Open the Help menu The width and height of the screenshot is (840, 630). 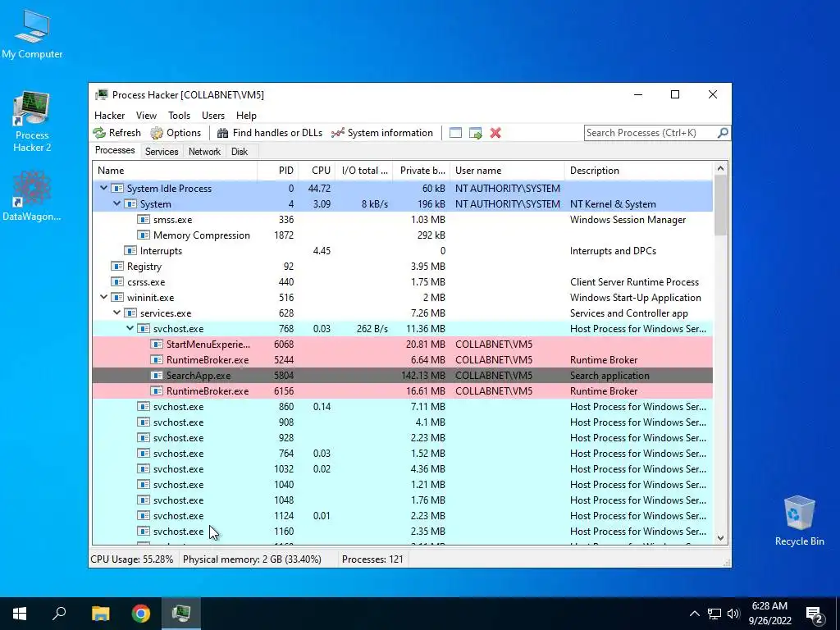(x=246, y=115)
